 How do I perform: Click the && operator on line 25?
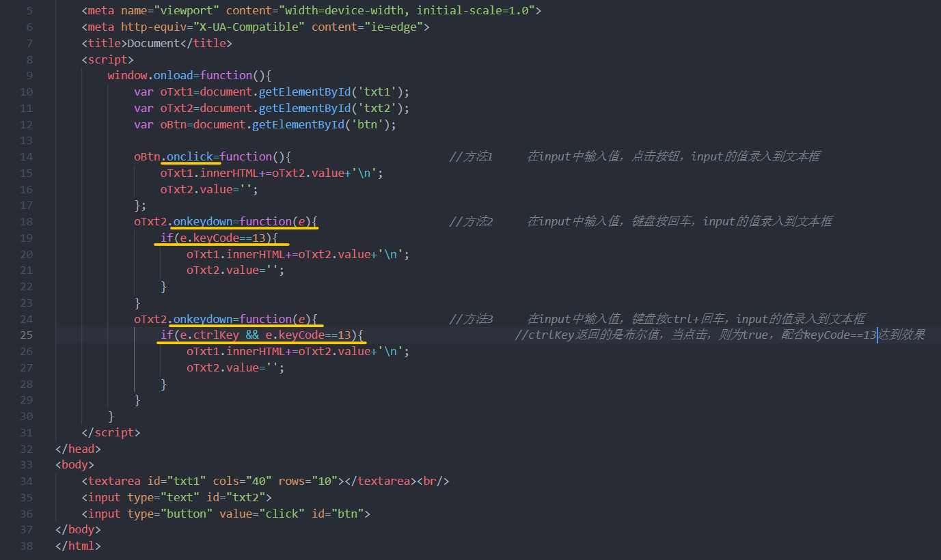coord(252,335)
